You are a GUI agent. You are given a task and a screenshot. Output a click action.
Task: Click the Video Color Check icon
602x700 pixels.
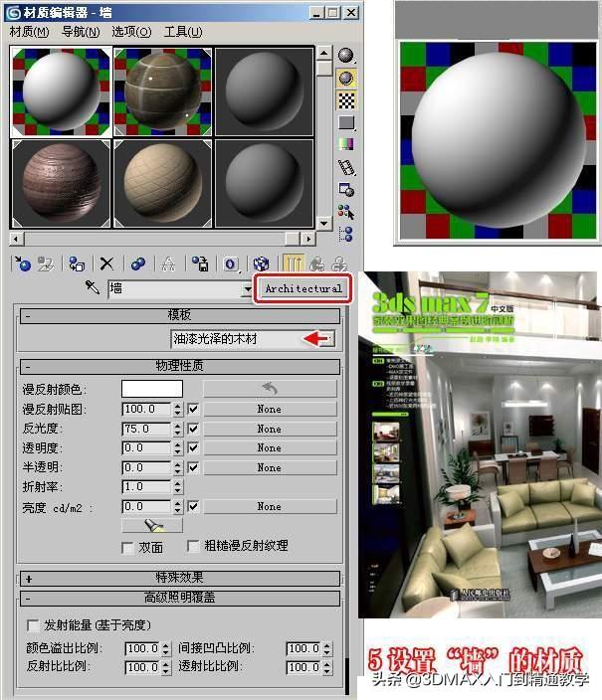(x=346, y=144)
